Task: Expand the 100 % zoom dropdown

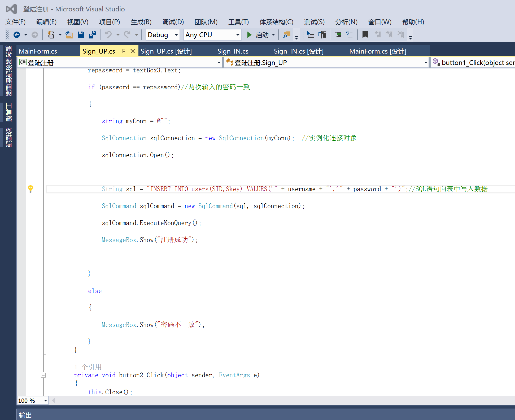Action: point(46,401)
